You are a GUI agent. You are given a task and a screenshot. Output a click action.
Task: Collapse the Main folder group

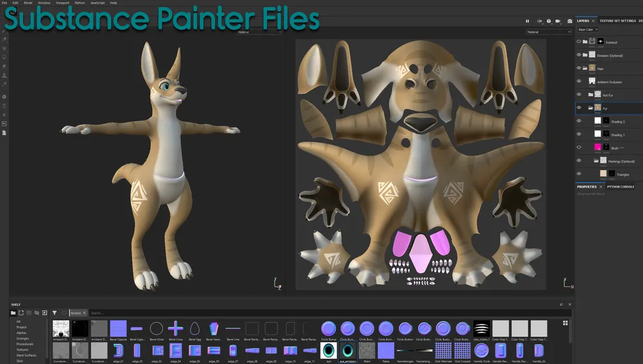click(585, 68)
